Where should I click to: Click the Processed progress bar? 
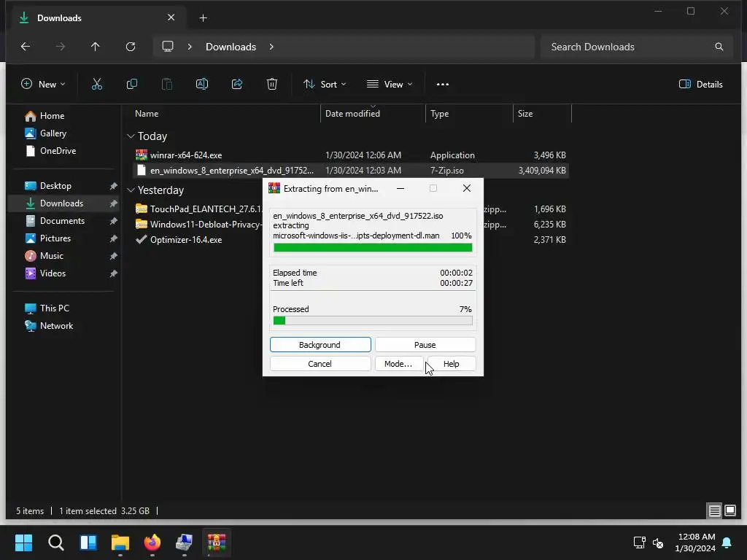coord(373,321)
